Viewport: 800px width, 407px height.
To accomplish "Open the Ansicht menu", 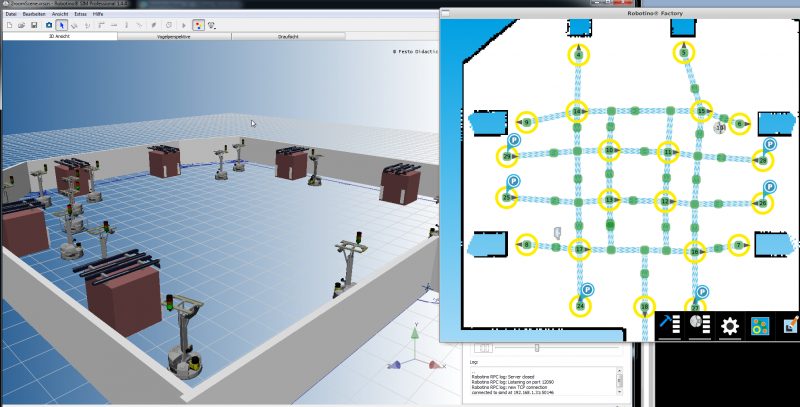I will click(x=60, y=14).
